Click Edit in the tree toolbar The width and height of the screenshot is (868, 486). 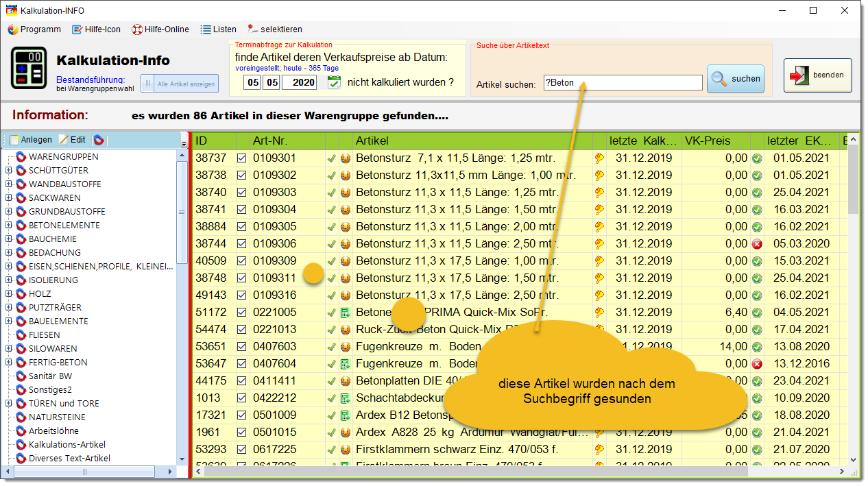(72, 140)
